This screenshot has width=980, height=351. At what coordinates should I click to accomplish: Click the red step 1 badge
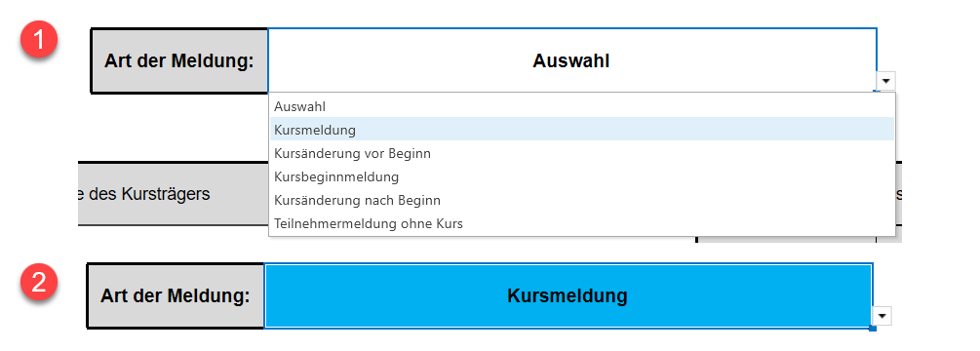[x=39, y=41]
